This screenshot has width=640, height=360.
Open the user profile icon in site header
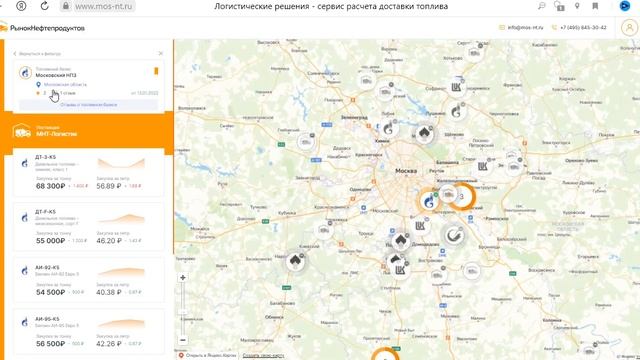pos(629,28)
